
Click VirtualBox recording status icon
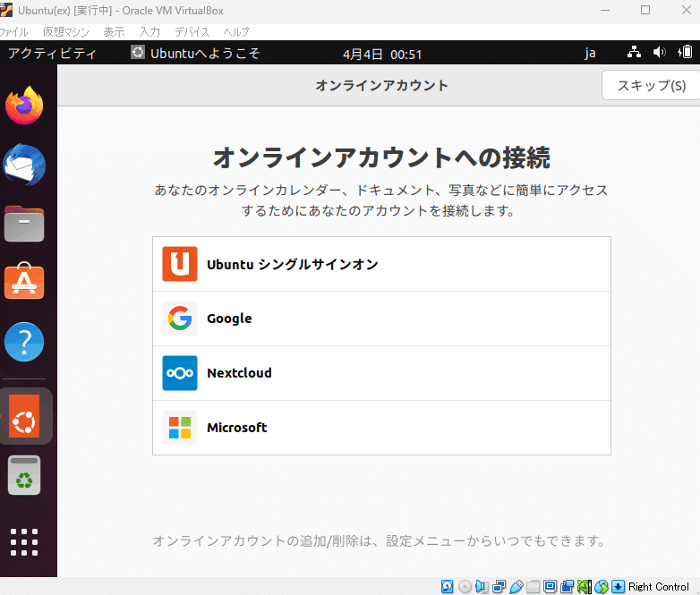pos(567,587)
